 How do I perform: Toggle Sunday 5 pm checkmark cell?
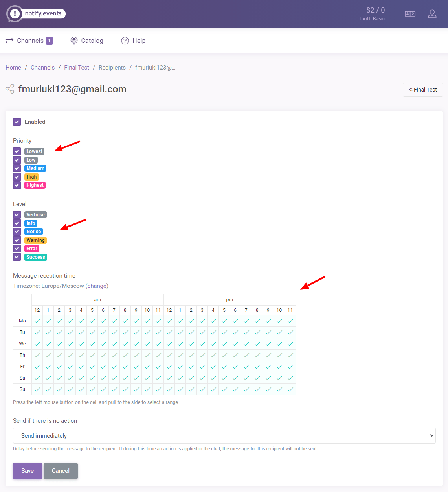pos(224,389)
